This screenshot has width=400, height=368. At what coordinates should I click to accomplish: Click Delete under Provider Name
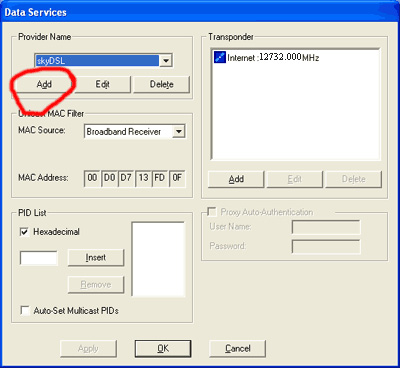[x=161, y=84]
